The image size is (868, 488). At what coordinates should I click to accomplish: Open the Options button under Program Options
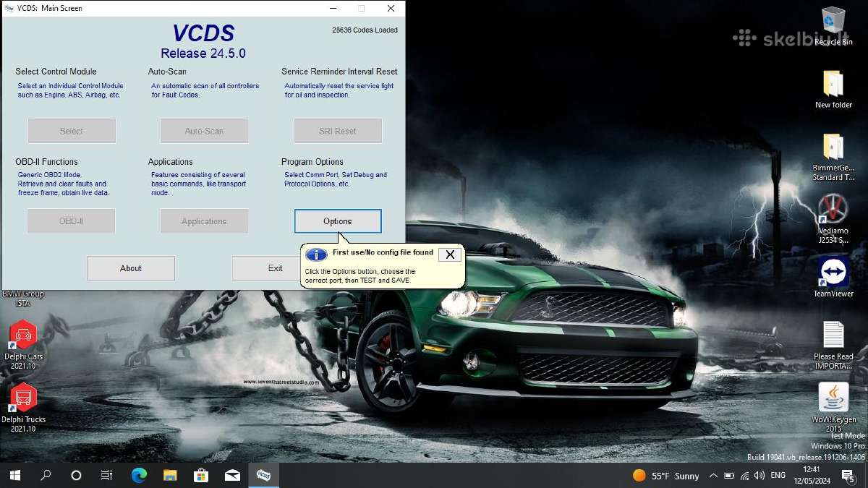click(x=338, y=221)
